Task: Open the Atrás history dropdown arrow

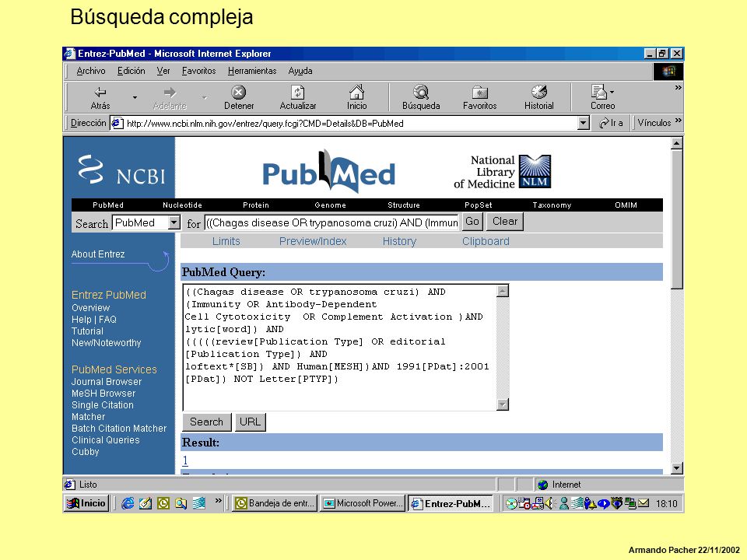Action: (x=135, y=98)
